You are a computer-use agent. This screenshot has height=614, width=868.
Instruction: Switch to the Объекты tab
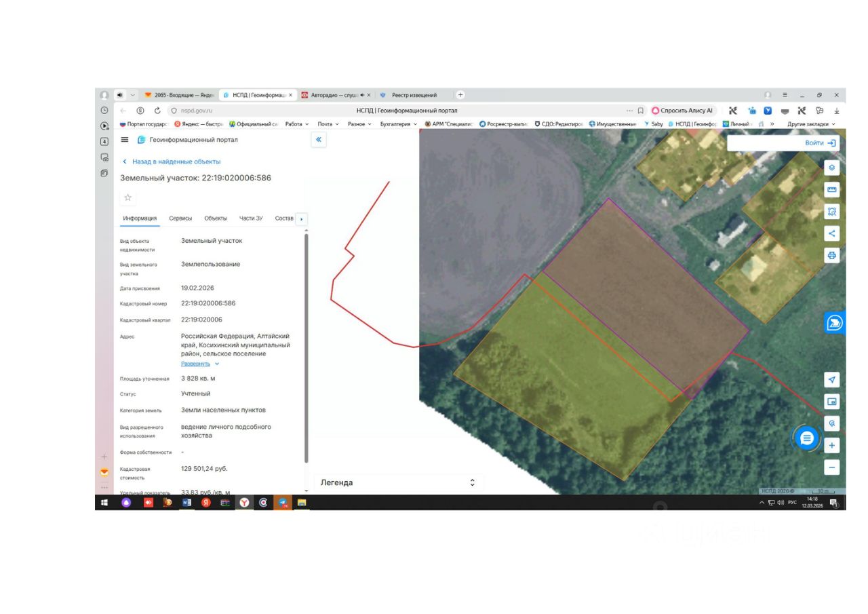(216, 218)
